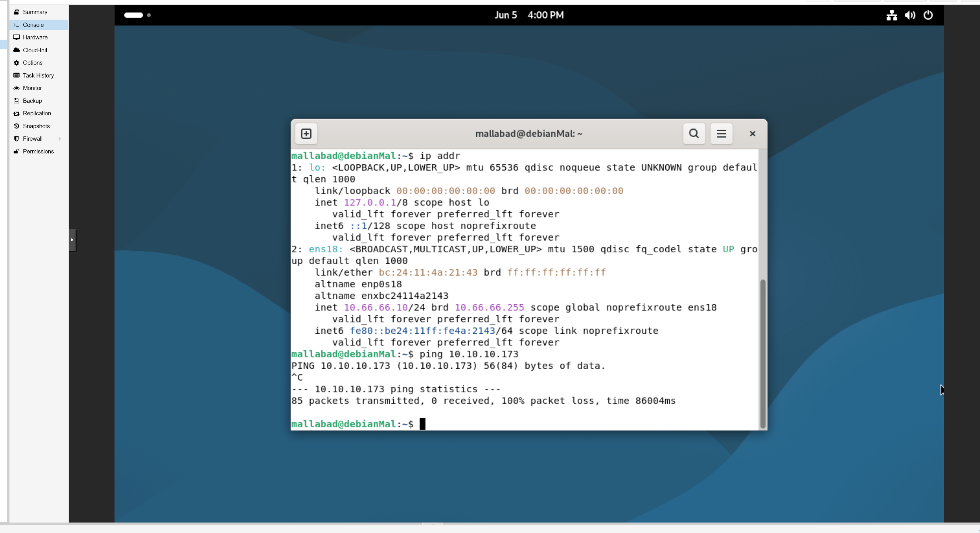Open GNOME Activities overview pill
Viewport: 980px width, 533px height.
(x=133, y=15)
